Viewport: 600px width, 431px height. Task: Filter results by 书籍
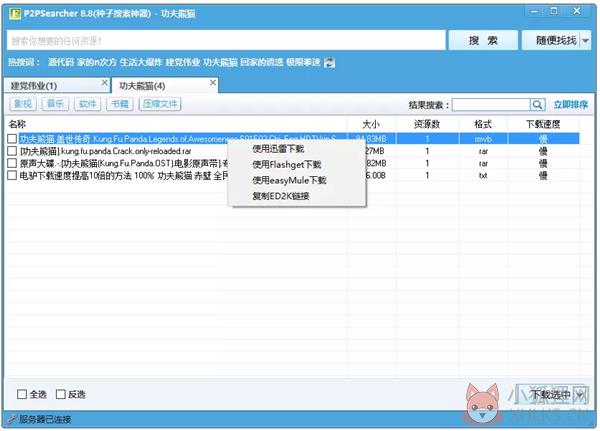pos(120,104)
